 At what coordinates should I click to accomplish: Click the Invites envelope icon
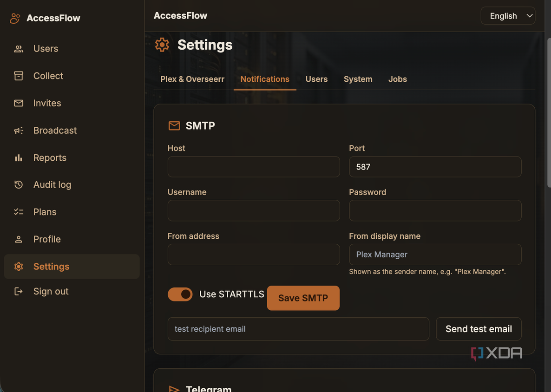pyautogui.click(x=19, y=103)
